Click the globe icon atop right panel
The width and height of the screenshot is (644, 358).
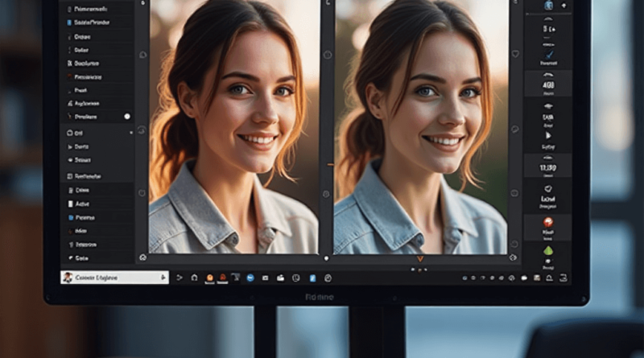click(x=548, y=6)
